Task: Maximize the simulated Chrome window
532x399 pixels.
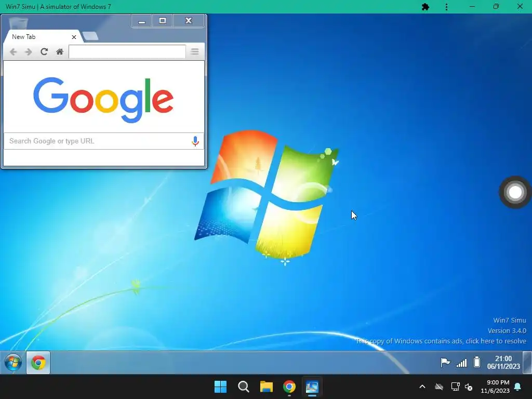Action: point(163,21)
